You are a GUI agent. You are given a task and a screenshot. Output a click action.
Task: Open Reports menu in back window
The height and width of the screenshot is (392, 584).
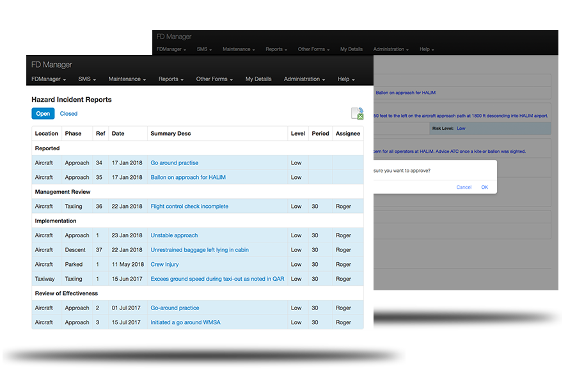(x=276, y=49)
